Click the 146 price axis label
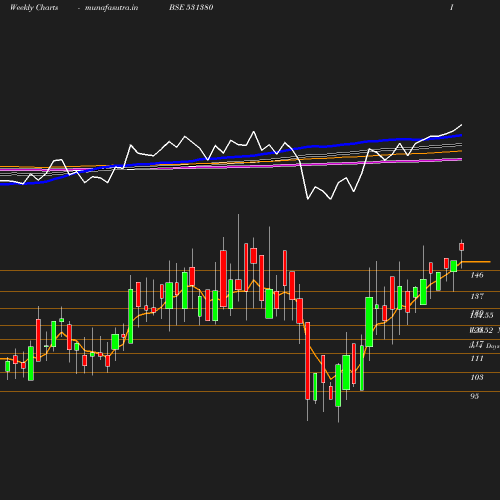500x500 pixels. point(477,275)
